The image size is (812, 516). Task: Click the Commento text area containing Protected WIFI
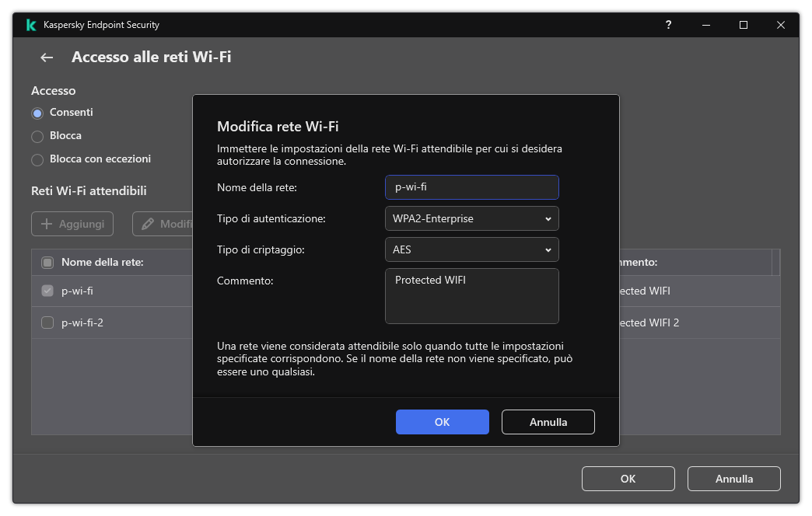click(x=471, y=296)
